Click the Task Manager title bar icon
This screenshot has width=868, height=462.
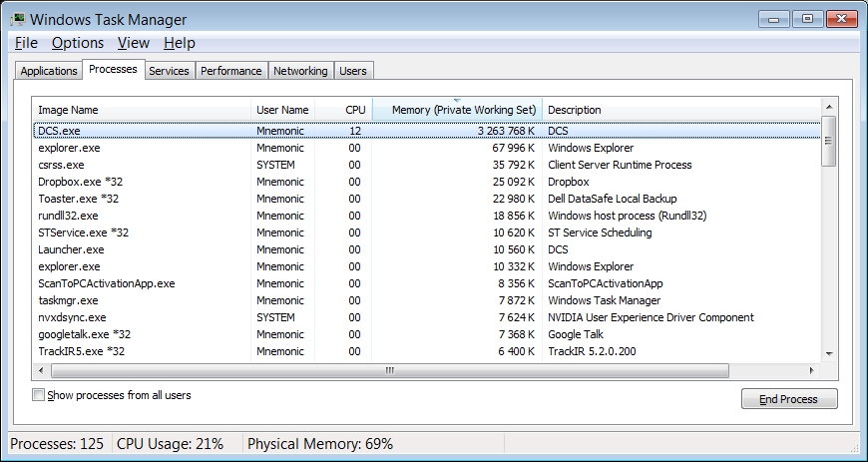click(x=18, y=19)
